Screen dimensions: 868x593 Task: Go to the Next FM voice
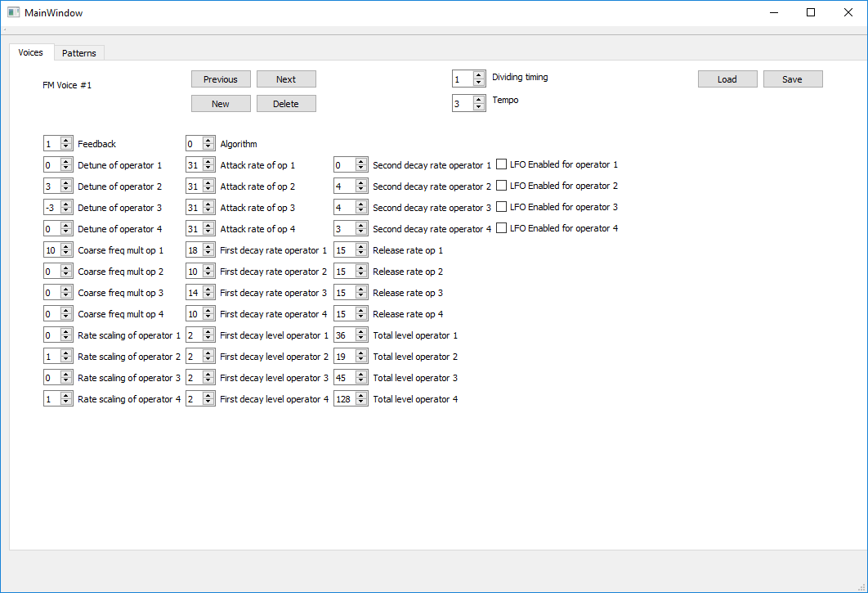286,79
